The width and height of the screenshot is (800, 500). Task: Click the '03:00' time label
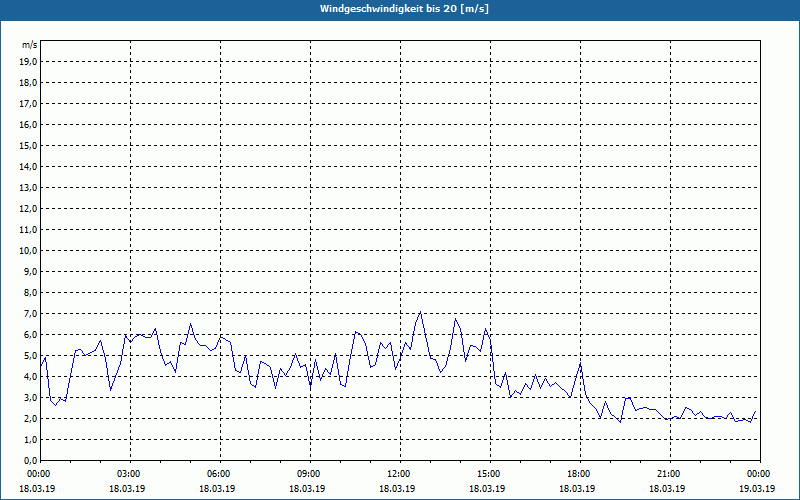click(x=131, y=474)
